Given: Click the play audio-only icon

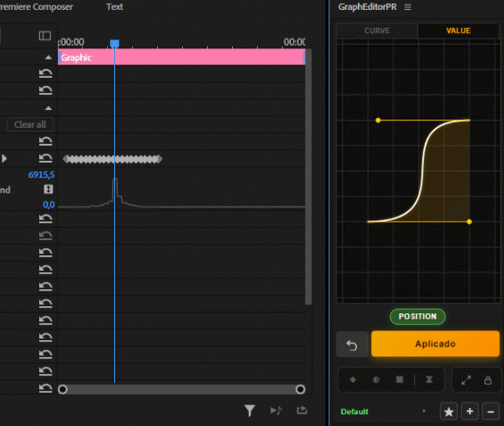Looking at the screenshot, I should point(276,411).
